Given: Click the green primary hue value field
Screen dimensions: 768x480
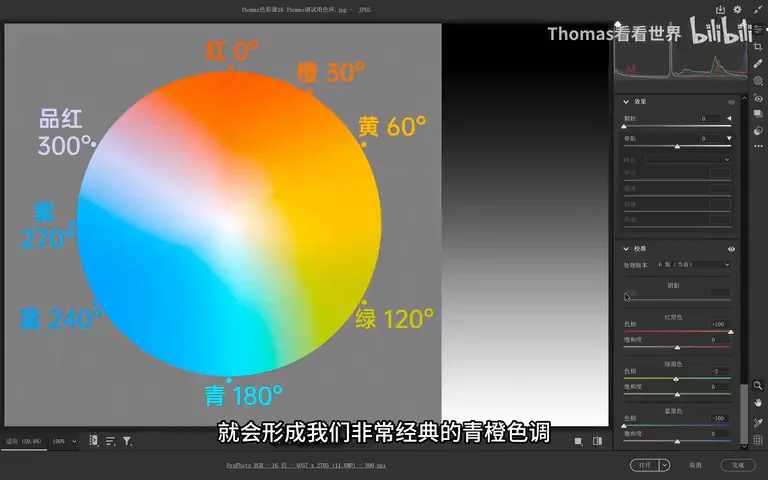Looking at the screenshot, I should click(x=719, y=371).
